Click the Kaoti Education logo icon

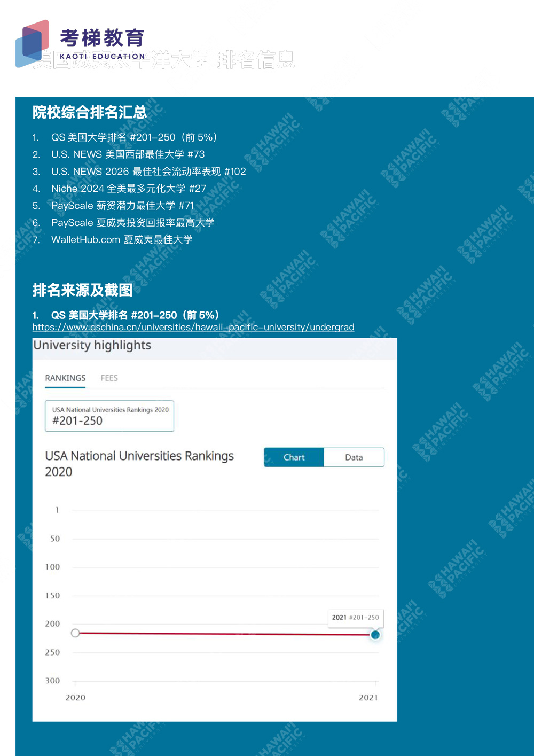[33, 43]
